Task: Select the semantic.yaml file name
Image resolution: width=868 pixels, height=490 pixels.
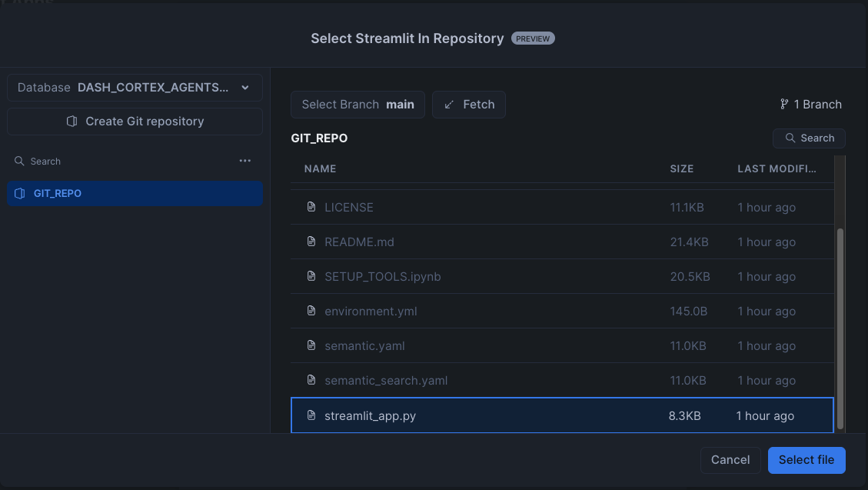Action: coord(364,345)
